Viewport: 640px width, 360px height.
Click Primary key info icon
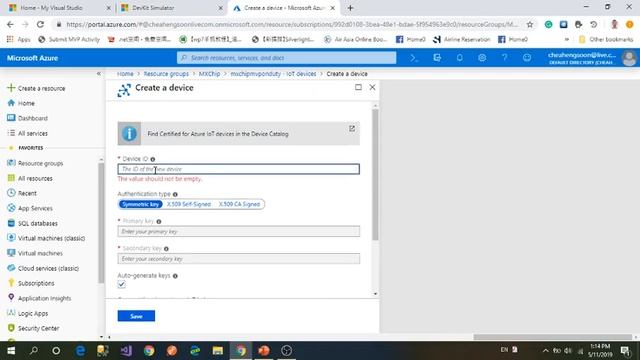pos(159,222)
